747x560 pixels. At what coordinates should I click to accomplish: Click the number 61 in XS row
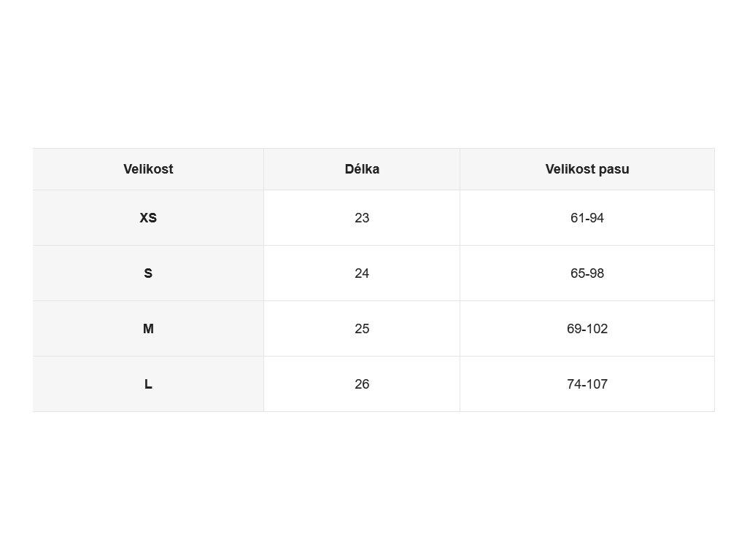tap(576, 217)
